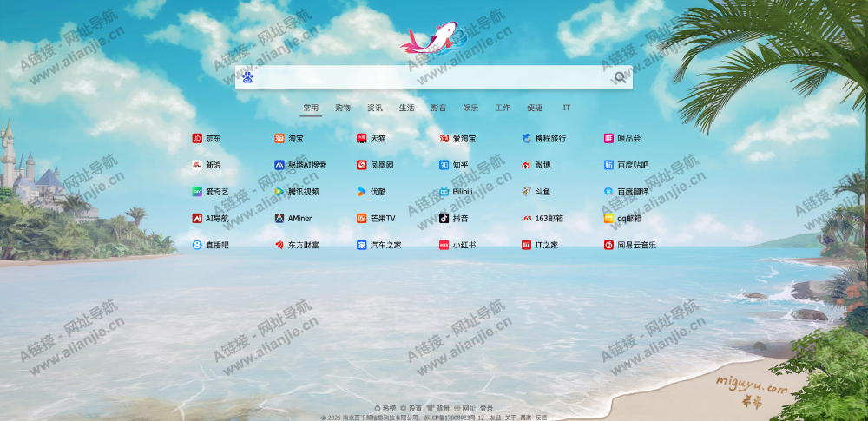
Task: Select the 影音 category tab
Action: (438, 109)
